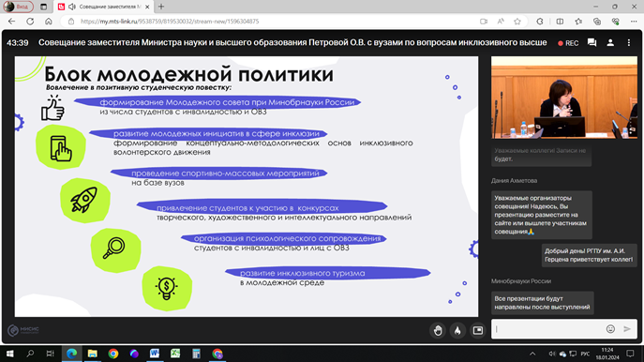Refresh the current page

[30, 22]
